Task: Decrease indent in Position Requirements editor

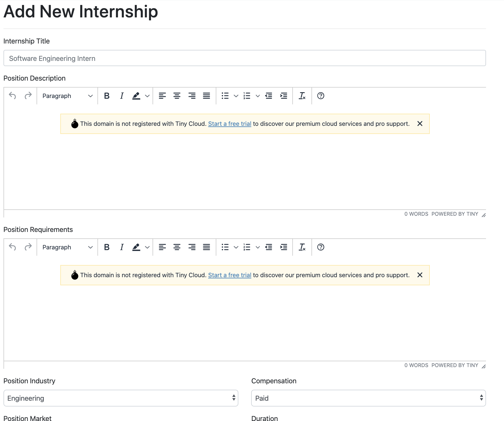Action: 269,247
